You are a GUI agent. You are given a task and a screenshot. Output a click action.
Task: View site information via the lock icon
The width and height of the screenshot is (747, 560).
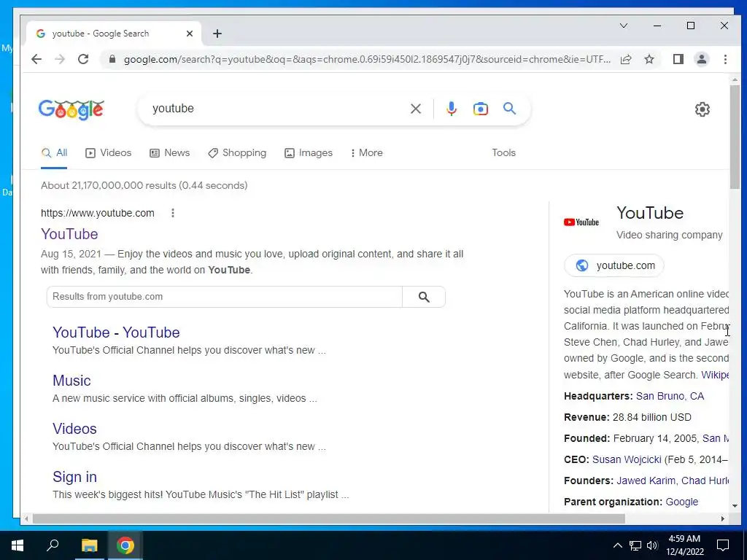(x=112, y=59)
